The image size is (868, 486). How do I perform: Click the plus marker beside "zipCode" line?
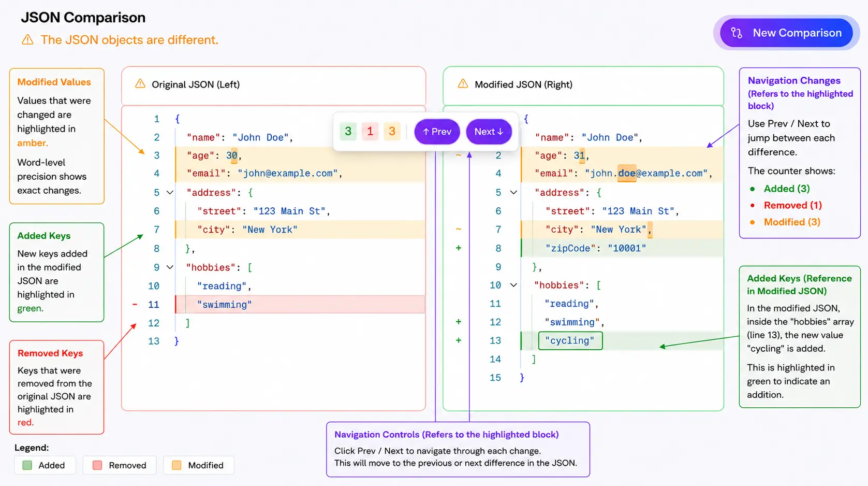point(459,248)
